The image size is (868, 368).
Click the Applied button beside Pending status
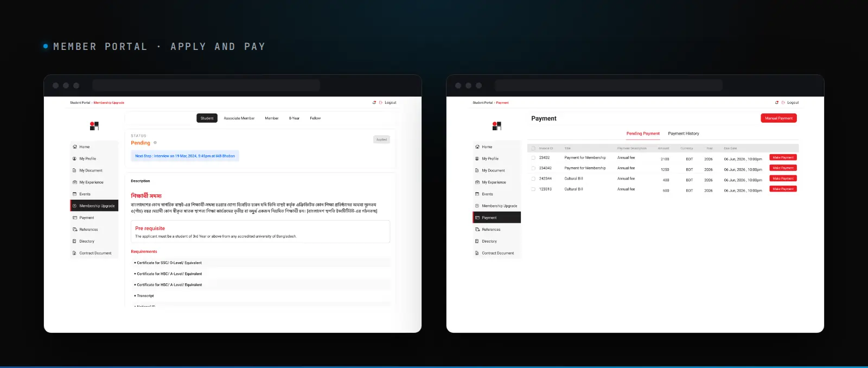point(382,139)
